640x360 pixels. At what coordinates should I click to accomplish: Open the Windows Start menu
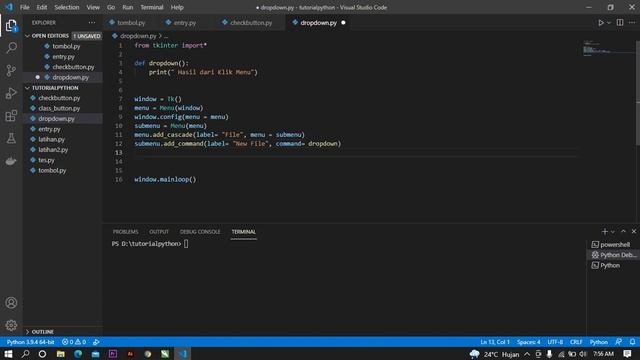[8, 354]
